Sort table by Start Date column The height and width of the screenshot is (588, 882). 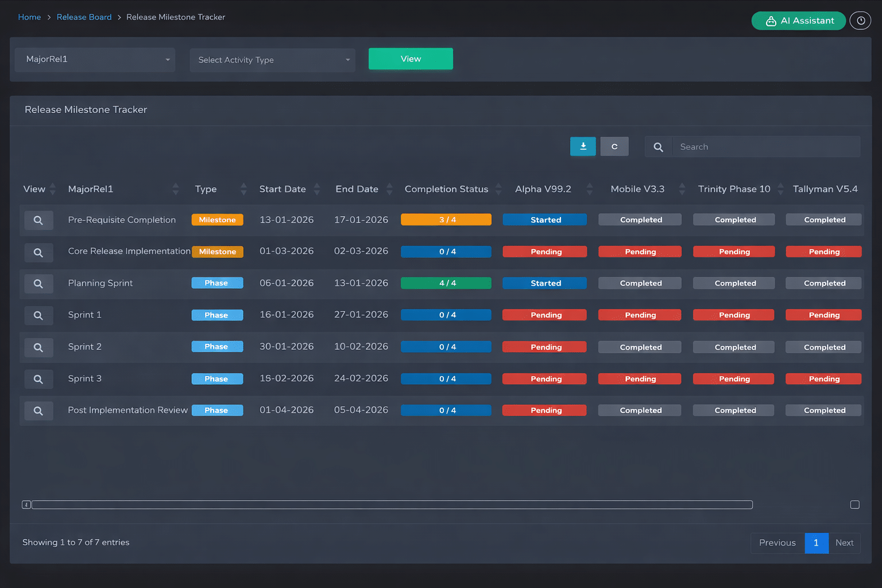(283, 189)
